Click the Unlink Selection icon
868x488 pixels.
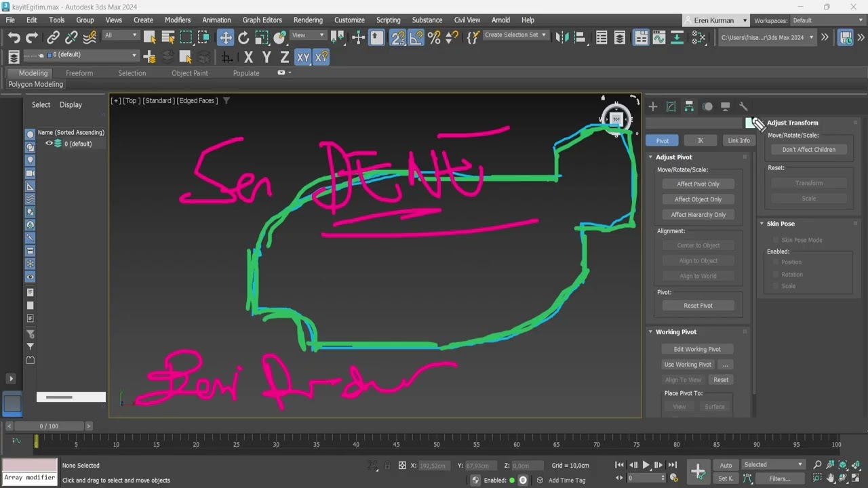pyautogui.click(x=71, y=37)
